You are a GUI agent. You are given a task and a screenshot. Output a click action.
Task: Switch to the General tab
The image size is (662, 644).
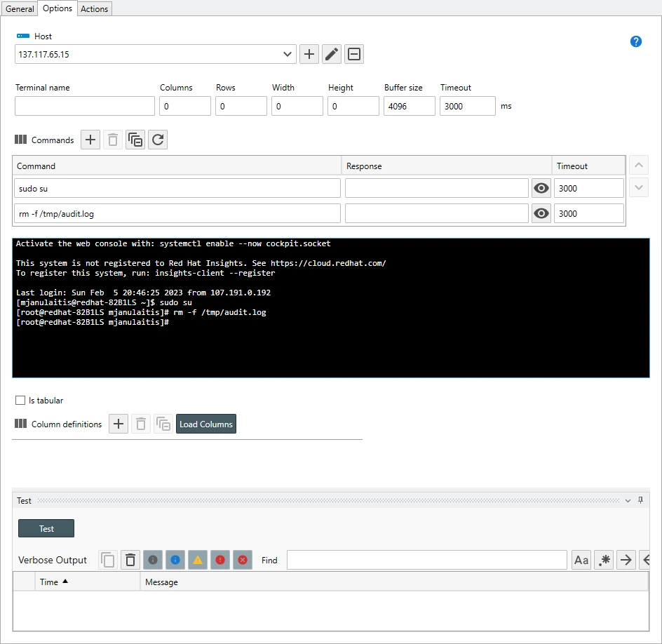click(20, 8)
